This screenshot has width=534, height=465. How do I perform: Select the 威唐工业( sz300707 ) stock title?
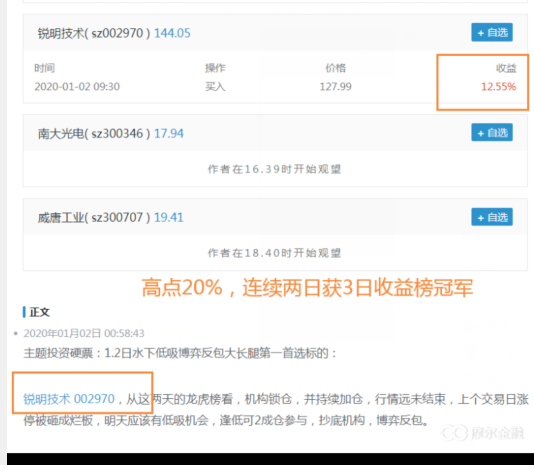(x=94, y=217)
